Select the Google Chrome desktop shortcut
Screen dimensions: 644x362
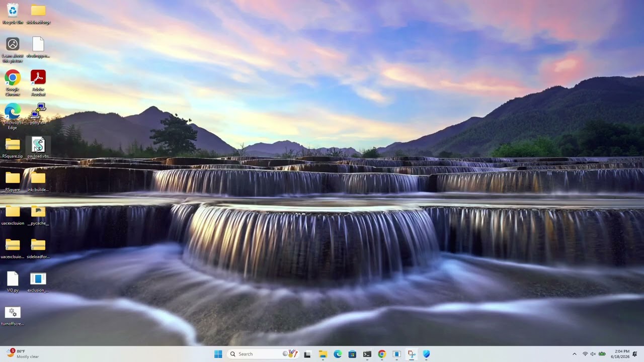click(13, 83)
